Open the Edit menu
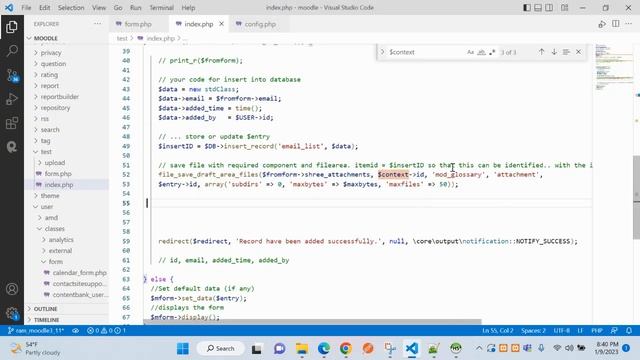640x360 pixels. [x=44, y=8]
